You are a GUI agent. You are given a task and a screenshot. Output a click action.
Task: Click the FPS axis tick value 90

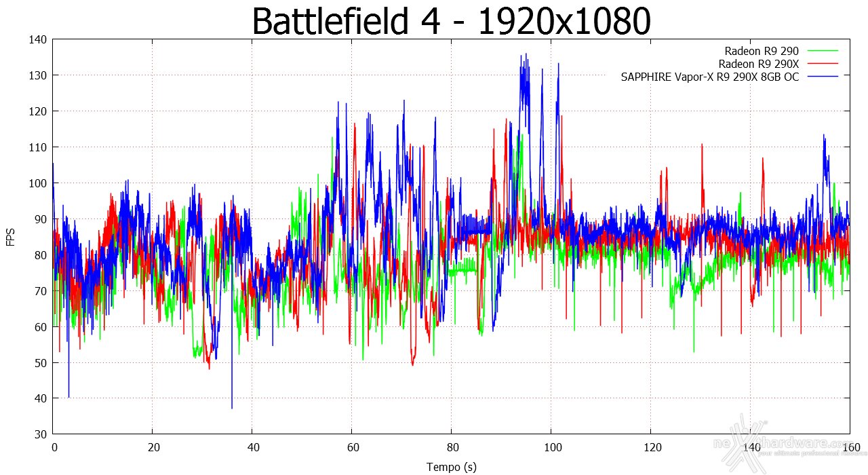tap(41, 219)
